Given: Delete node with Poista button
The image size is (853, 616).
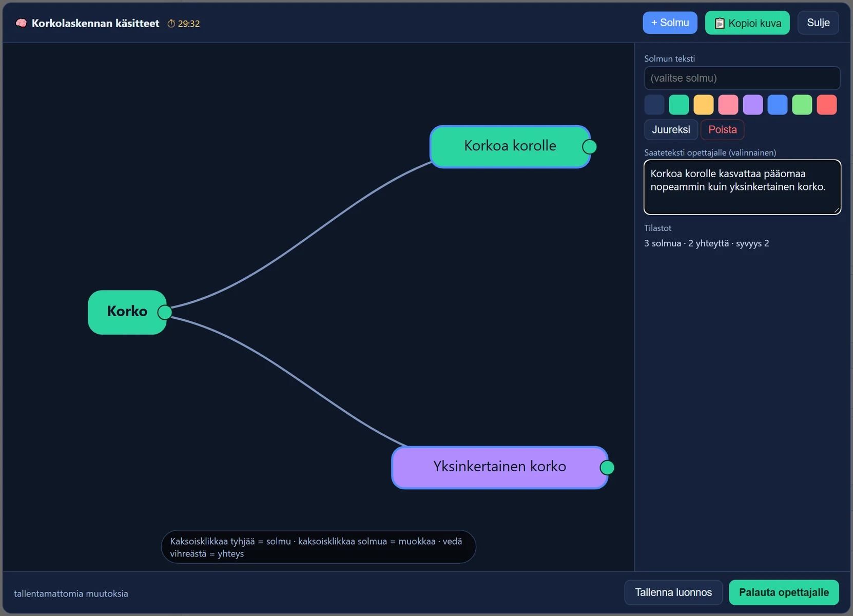Looking at the screenshot, I should tap(722, 129).
